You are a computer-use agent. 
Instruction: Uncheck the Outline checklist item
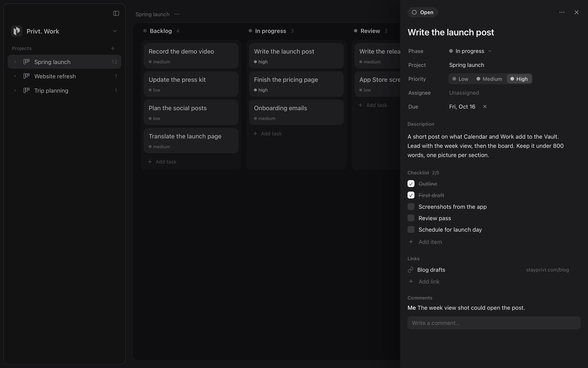tap(411, 184)
